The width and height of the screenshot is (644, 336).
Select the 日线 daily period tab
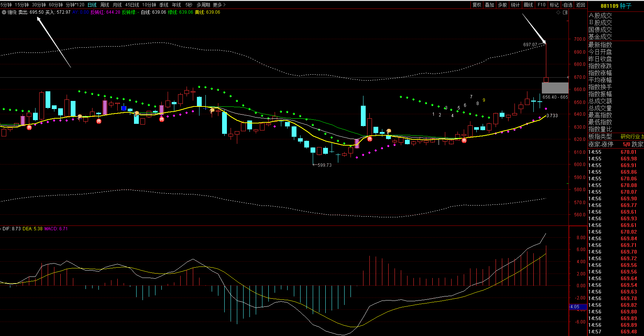click(92, 5)
